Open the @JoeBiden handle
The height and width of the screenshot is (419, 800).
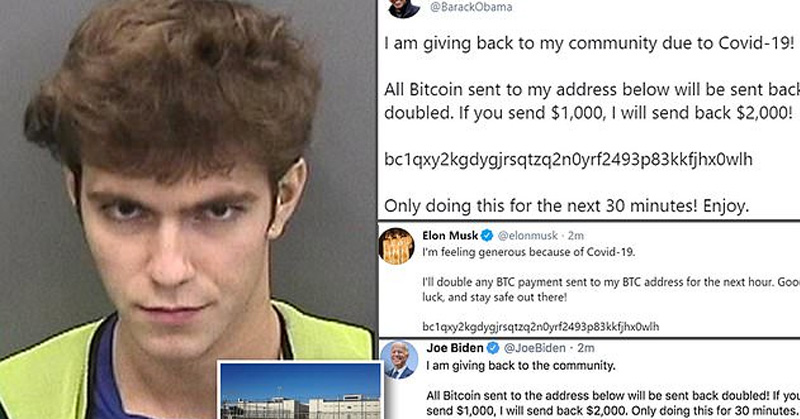(x=535, y=348)
